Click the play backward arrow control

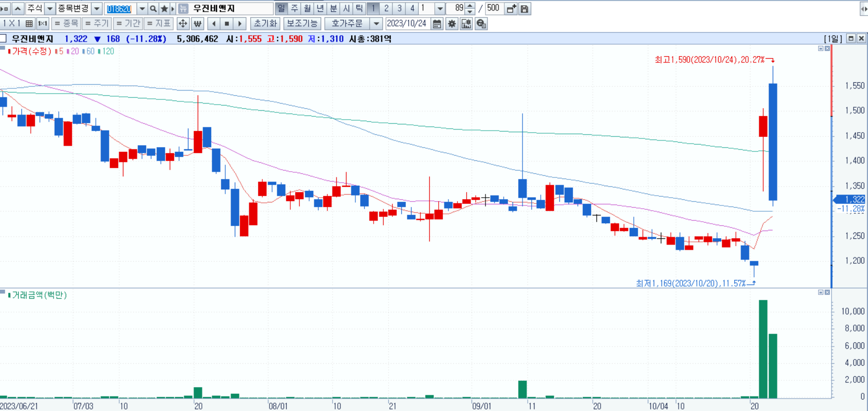pos(213,23)
